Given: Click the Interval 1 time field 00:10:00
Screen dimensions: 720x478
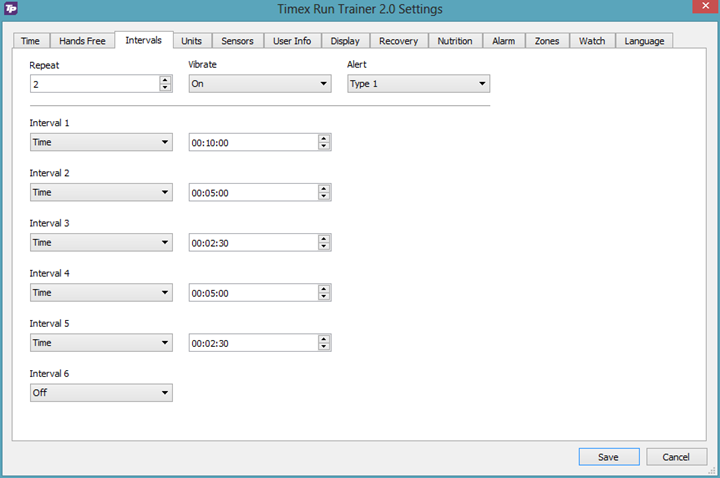Looking at the screenshot, I should pos(253,143).
